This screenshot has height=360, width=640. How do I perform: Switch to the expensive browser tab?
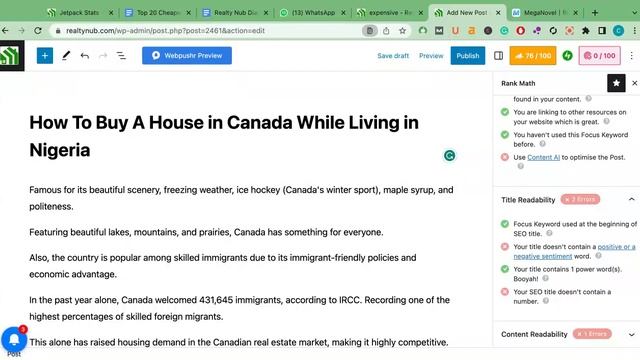390,13
